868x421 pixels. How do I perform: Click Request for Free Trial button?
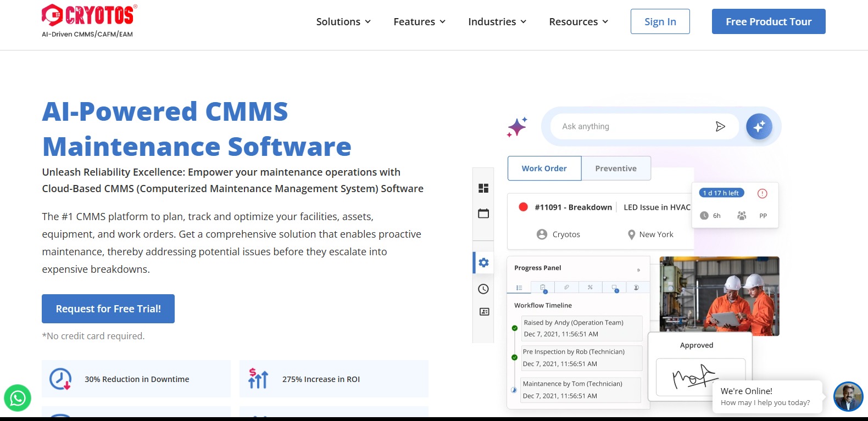point(108,308)
